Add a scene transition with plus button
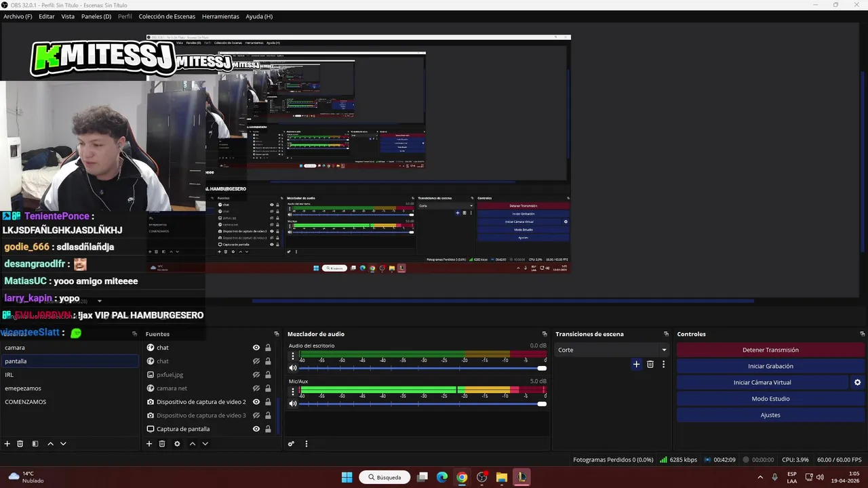 coord(636,364)
